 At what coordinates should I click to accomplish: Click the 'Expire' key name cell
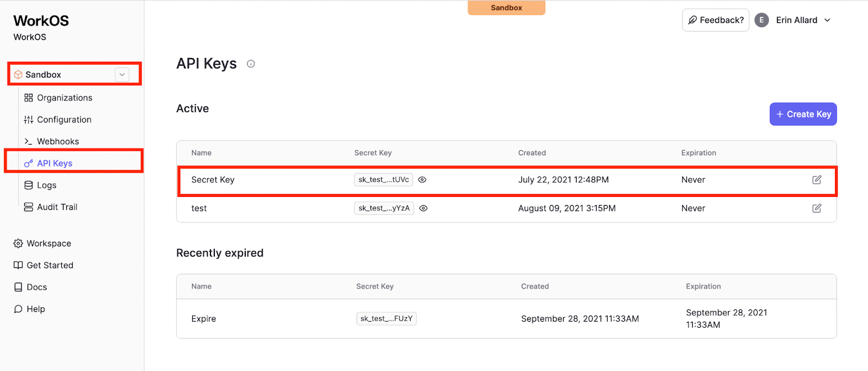click(203, 319)
